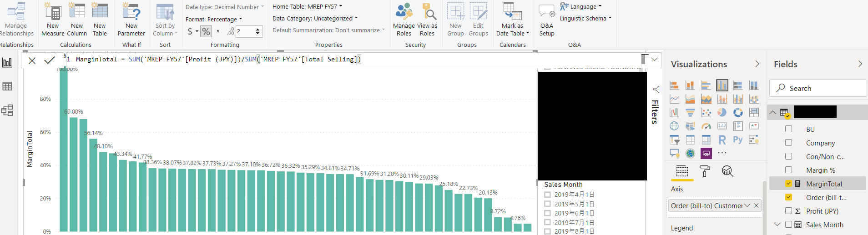Screen dimensions: 868x235
Task: Select the line chart visual
Action: 674,99
